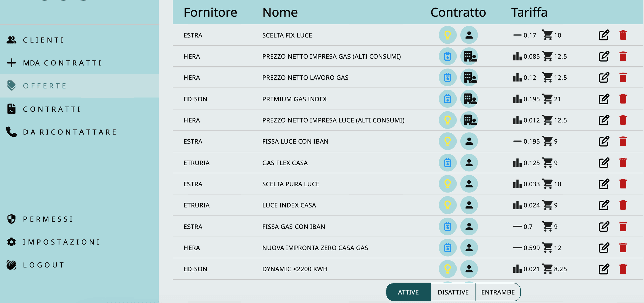This screenshot has width=644, height=303.
Task: Click the Fornitore column header
Action: [210, 12]
